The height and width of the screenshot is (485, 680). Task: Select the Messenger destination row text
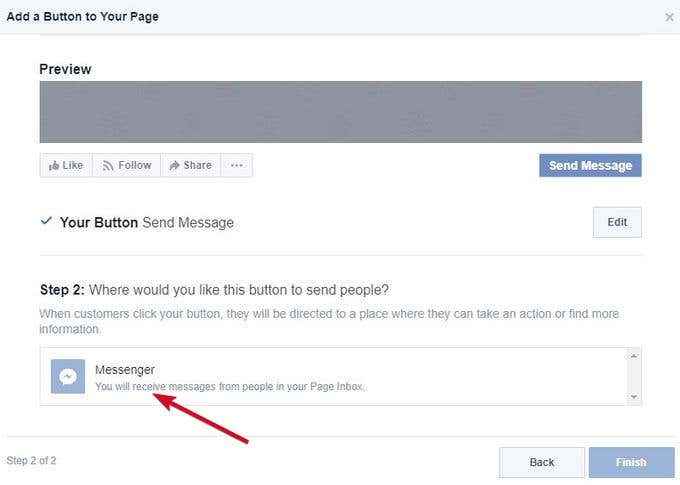click(125, 370)
